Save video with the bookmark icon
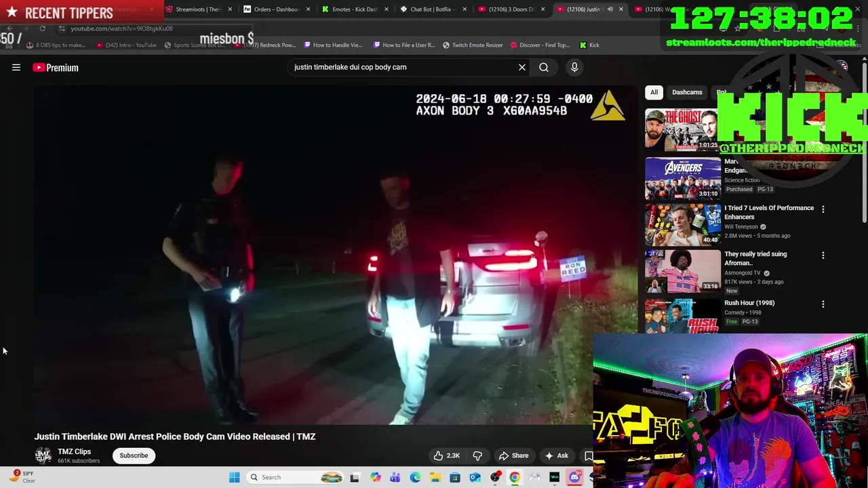The width and height of the screenshot is (868, 488). (x=588, y=455)
